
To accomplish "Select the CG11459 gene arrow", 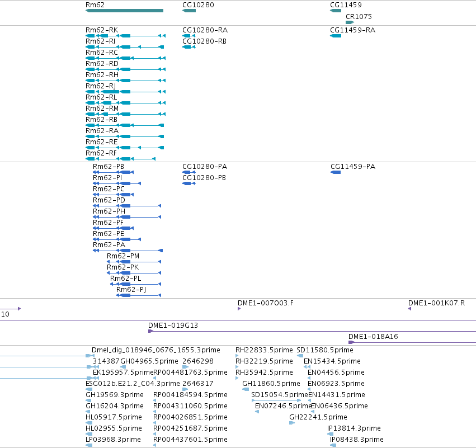I will point(336,11).
